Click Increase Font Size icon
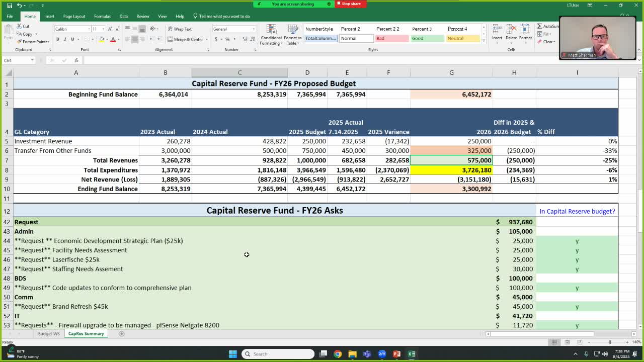 tap(110, 29)
